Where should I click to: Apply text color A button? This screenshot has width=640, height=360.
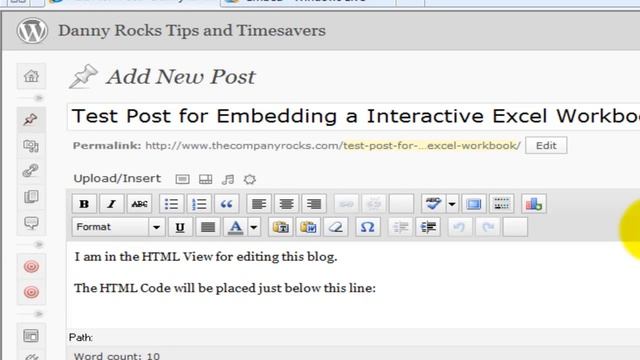click(236, 227)
